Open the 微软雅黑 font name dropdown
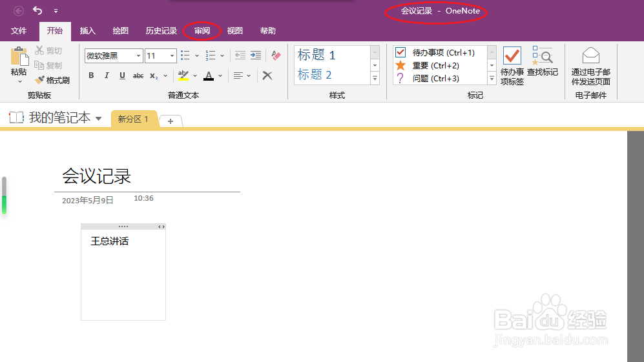 coord(138,56)
